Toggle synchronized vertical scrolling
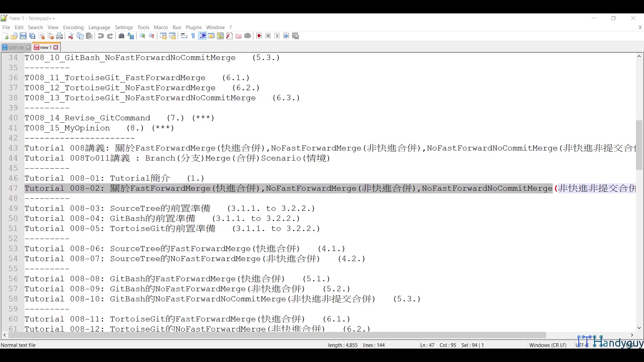Screen dimensions: 644x362 coord(163,36)
